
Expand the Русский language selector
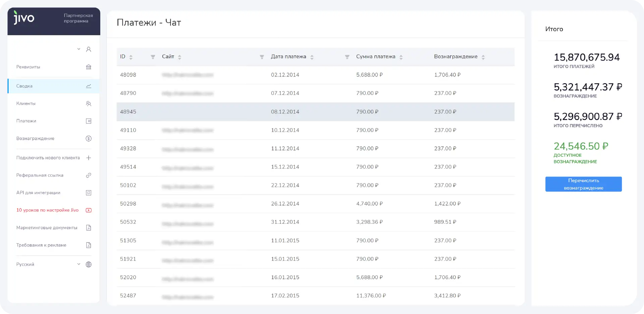coord(79,264)
